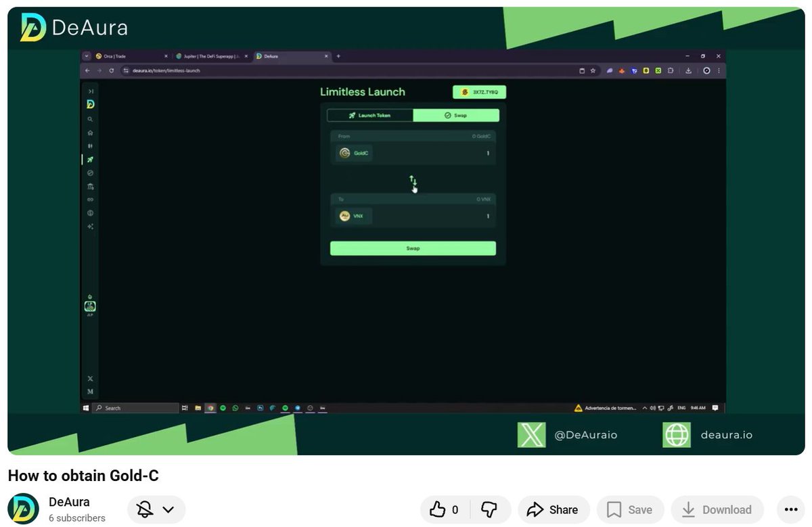
Task: Flip swap direction with the arrows icon
Action: pos(413,181)
